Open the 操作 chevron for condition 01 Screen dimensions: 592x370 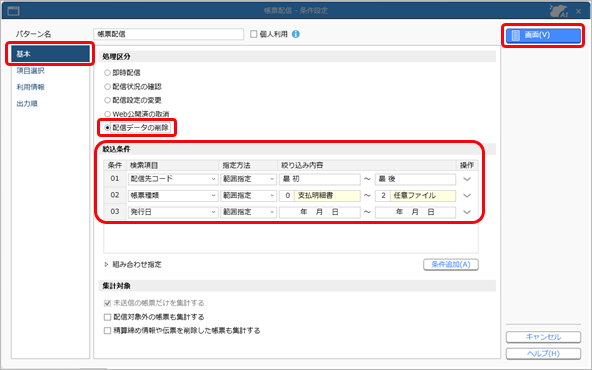(467, 179)
